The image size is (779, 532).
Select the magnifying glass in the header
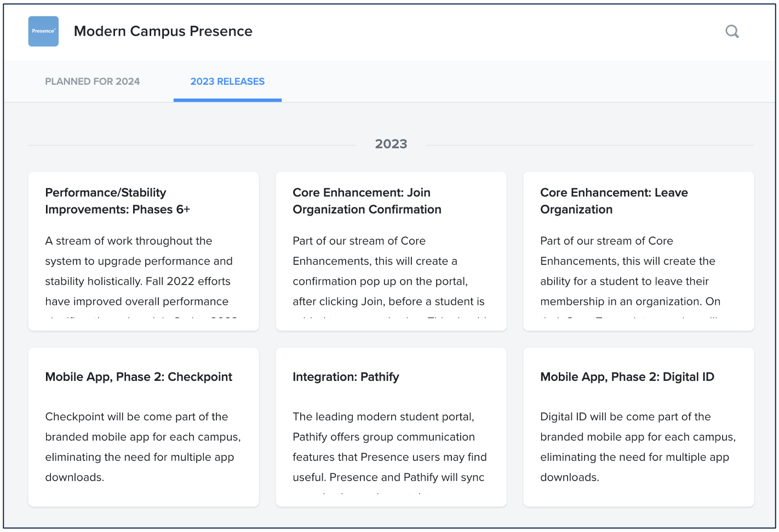[x=732, y=31]
